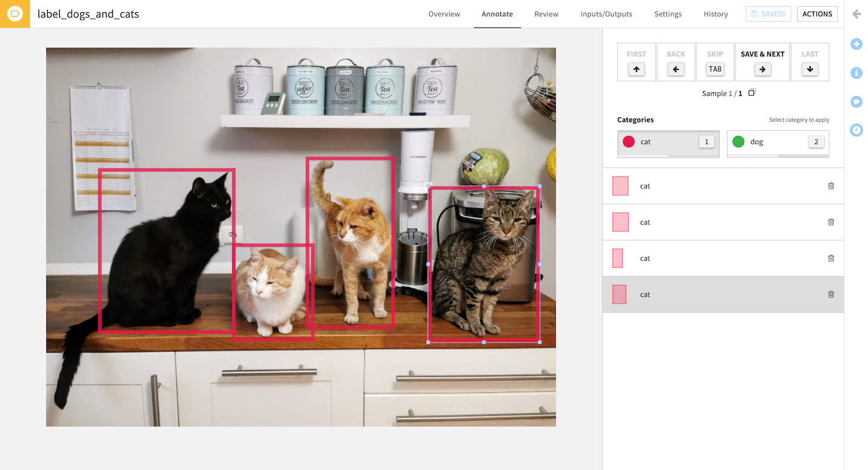Open the clock timeline icon in sidebar
Viewport: 868px width, 470px height.
[857, 130]
